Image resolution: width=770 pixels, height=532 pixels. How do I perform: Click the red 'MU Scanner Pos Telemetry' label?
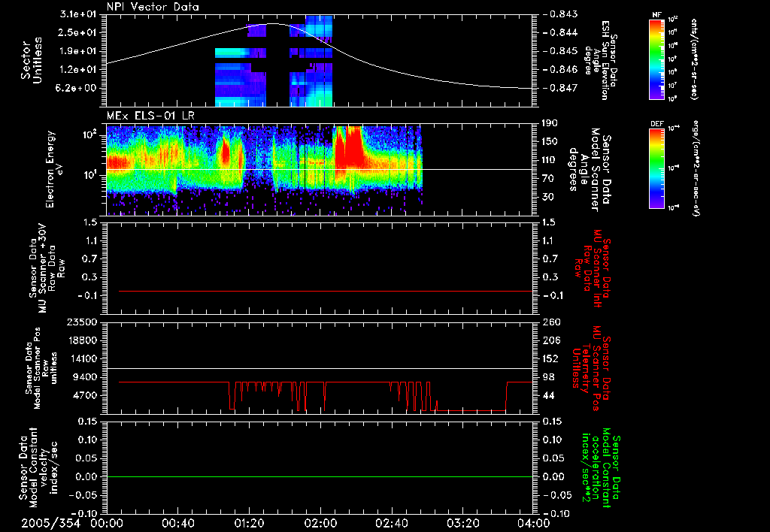(592, 368)
